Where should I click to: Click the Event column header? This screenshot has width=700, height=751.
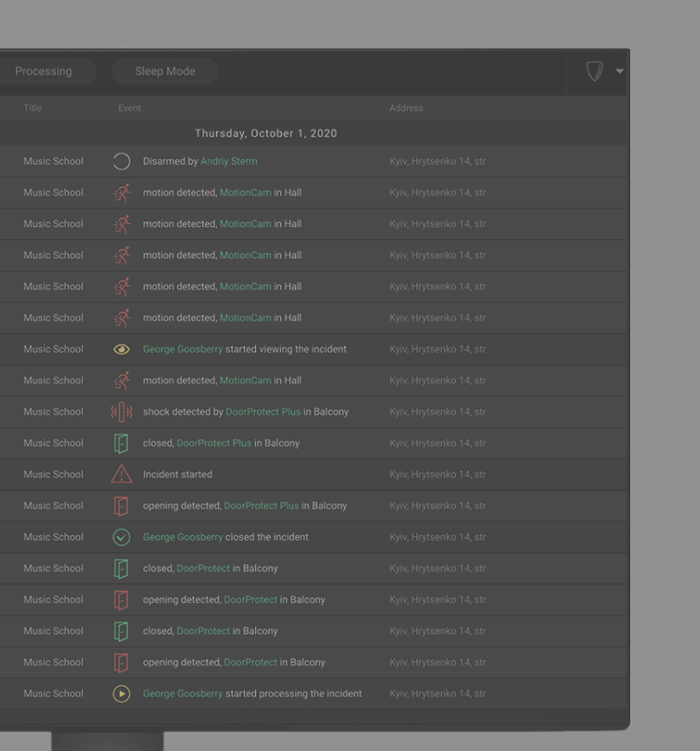[x=129, y=108]
